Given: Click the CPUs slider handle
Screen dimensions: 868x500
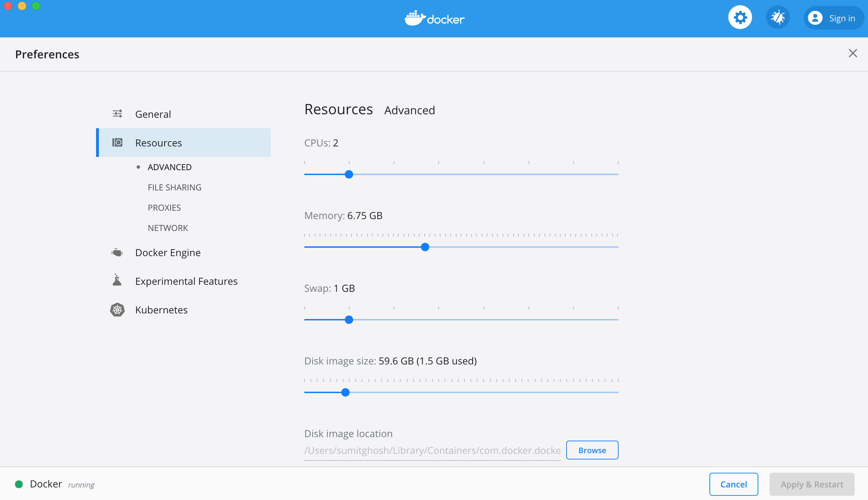Looking at the screenshot, I should [x=349, y=174].
